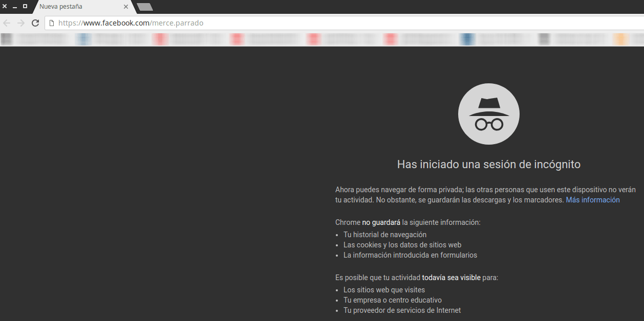Screen dimensions: 644x321
Task: Click the text Los sitios web que visites
Action: (384, 290)
